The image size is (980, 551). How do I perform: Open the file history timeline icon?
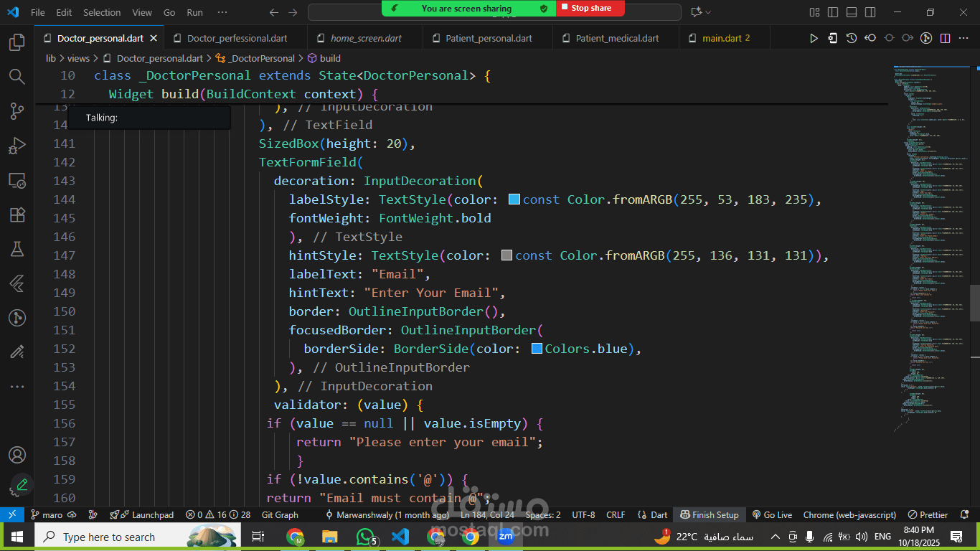pos(851,38)
